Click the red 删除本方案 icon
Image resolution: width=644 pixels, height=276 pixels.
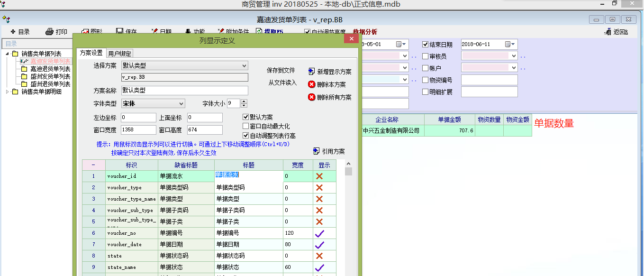point(311,84)
